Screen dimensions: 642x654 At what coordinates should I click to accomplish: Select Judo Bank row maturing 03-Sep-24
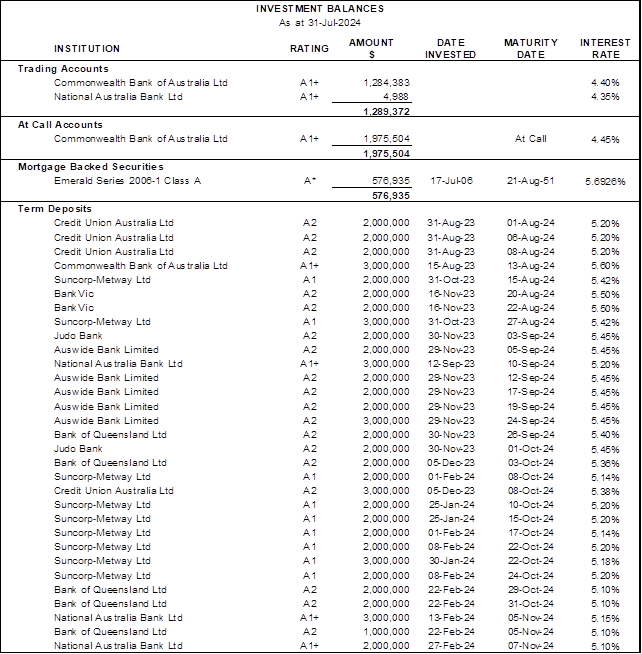78,336
